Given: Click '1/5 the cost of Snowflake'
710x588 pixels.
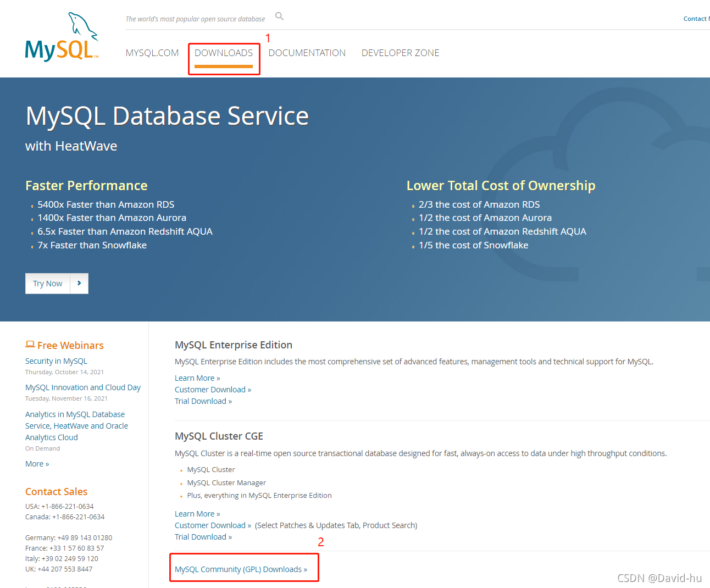Looking at the screenshot, I should pos(474,245).
